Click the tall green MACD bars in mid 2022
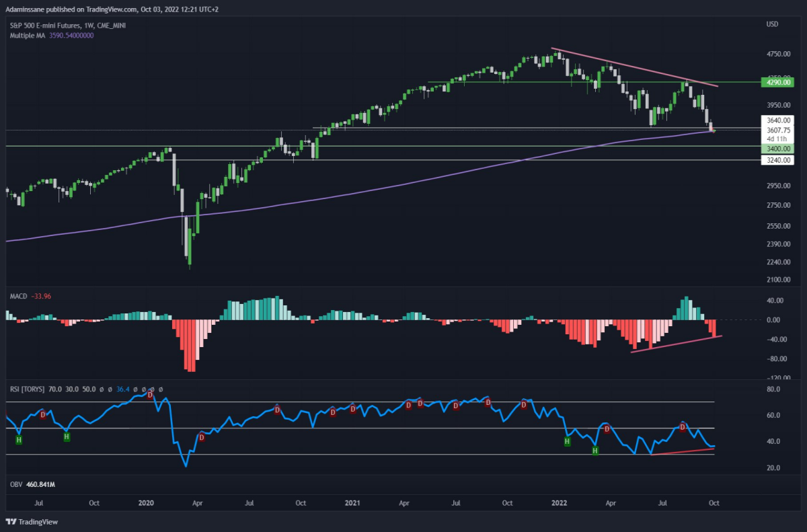 [686, 309]
